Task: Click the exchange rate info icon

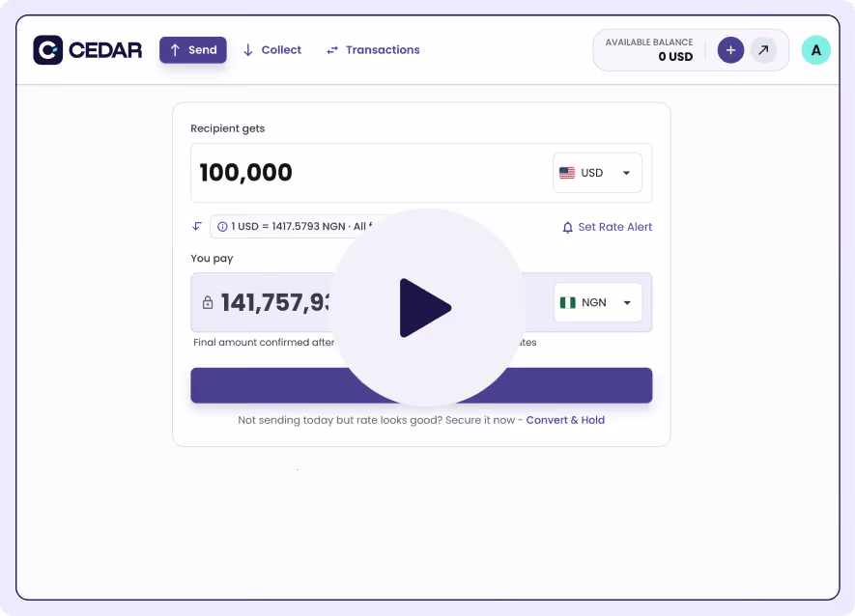Action: point(222,227)
